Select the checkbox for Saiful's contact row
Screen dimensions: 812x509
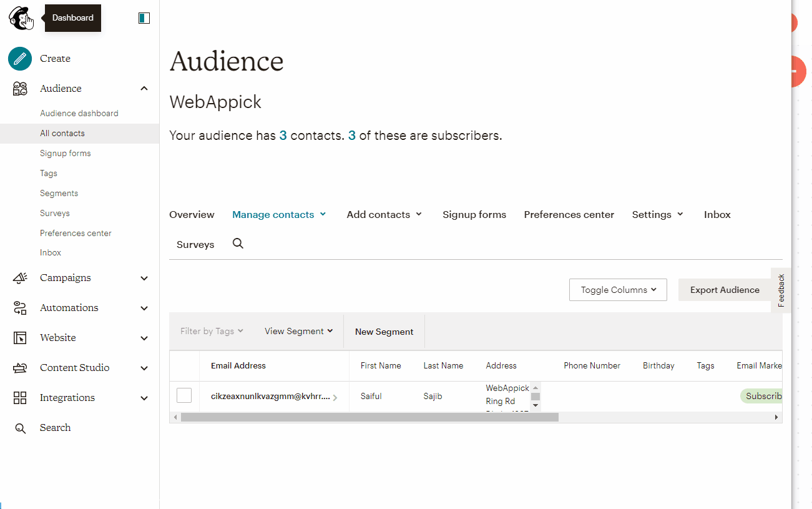point(184,395)
